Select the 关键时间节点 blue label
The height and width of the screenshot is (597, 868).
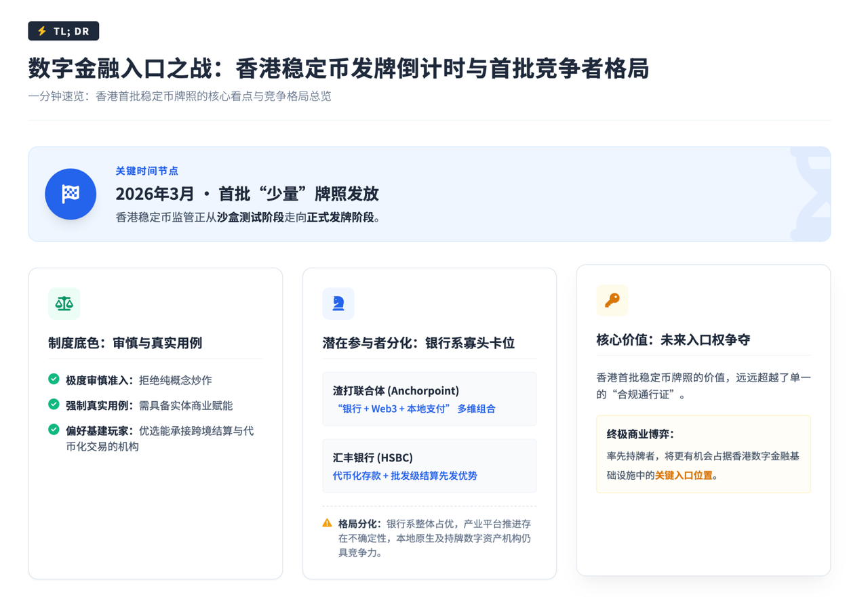tap(146, 171)
